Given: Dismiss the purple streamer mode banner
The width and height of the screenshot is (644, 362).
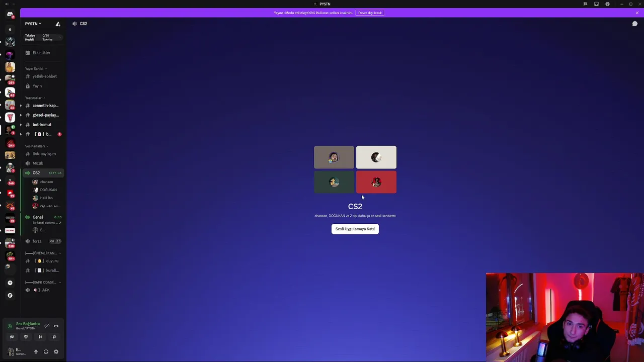Looking at the screenshot, I should (637, 13).
